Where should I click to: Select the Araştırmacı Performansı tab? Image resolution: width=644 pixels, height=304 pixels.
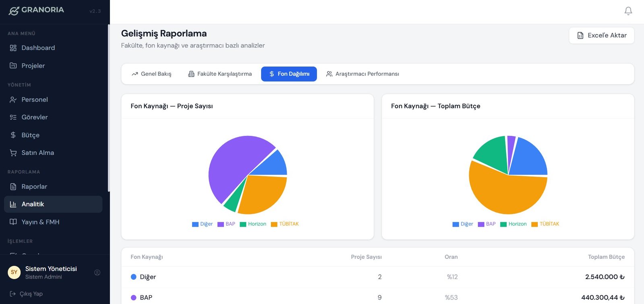pos(362,74)
